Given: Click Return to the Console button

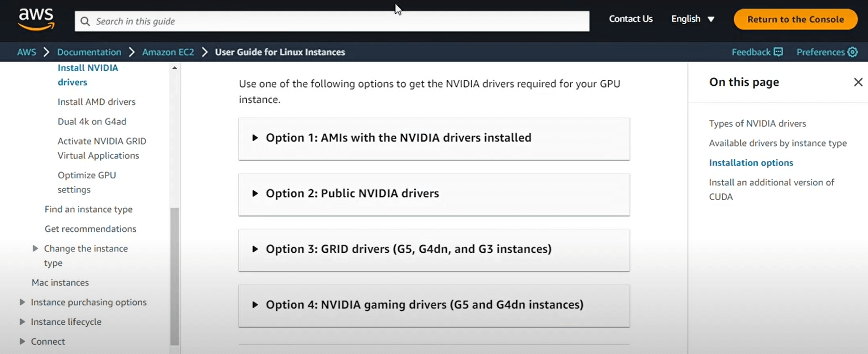Looking at the screenshot, I should 795,20.
